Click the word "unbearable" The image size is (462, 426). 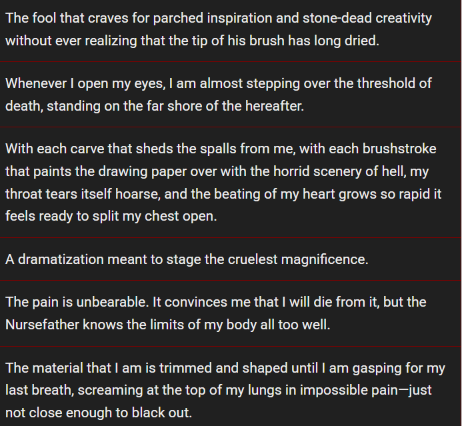(111, 302)
